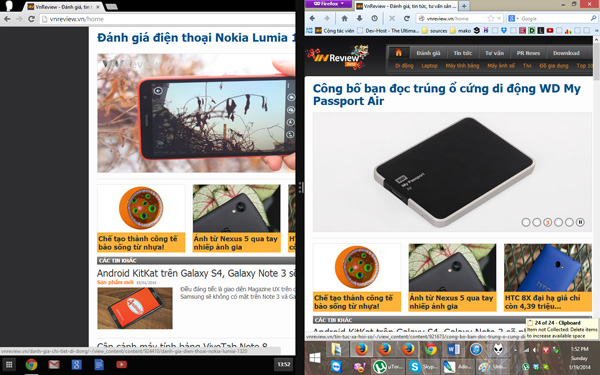Open the Tư vấn menu item
The height and width of the screenshot is (375, 600).
(494, 53)
